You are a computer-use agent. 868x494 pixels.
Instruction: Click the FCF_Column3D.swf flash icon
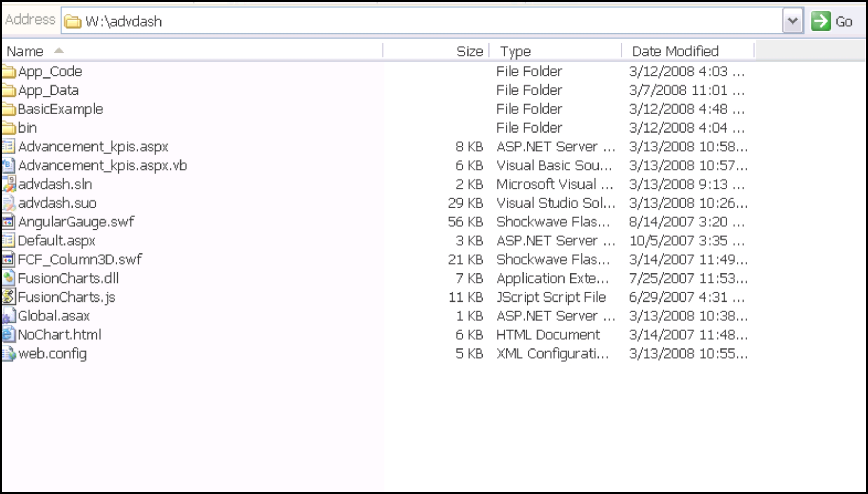click(x=9, y=259)
